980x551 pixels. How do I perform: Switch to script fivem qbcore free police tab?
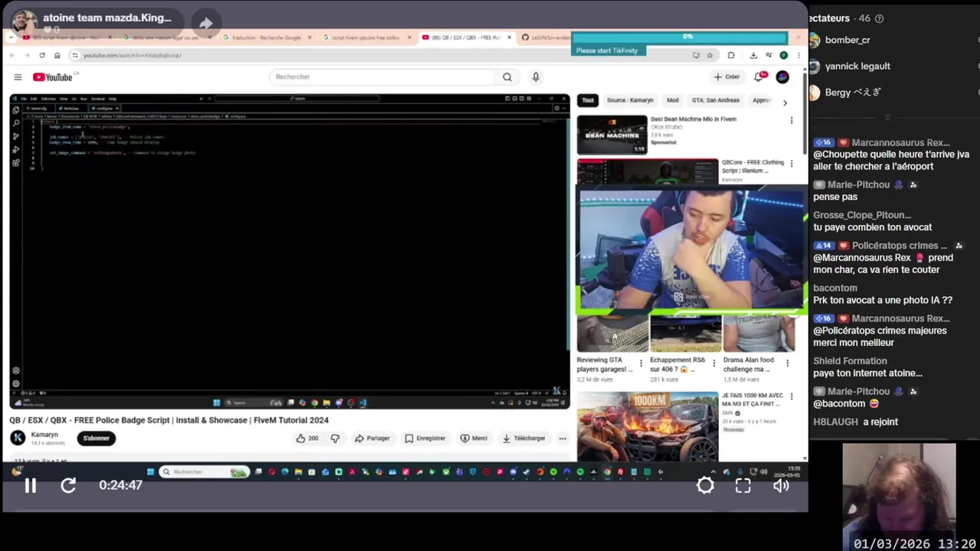tap(364, 37)
